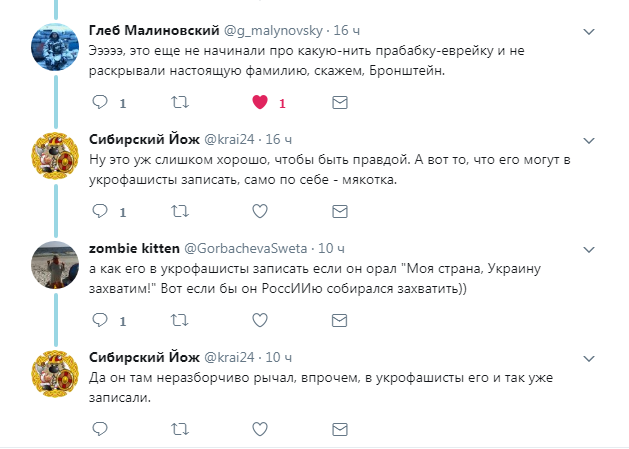Viewport: 629px width, 449px height.
Task: Reply to Сибирский Йож's last tweet
Action: point(100,429)
